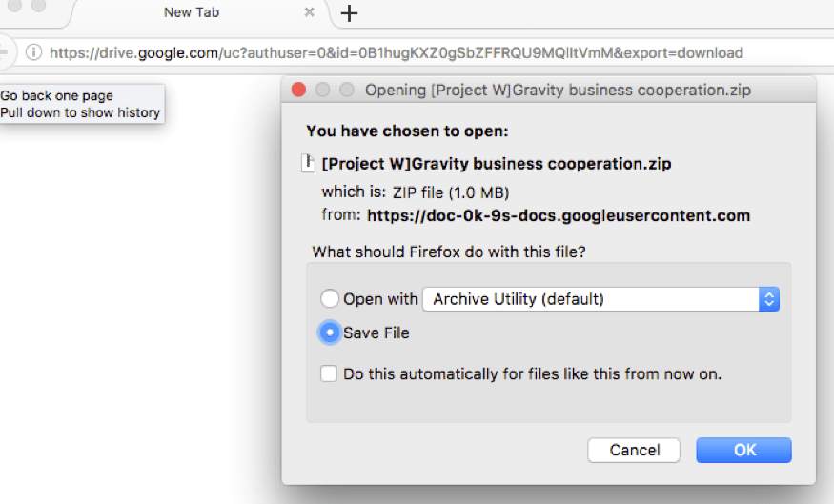This screenshot has width=834, height=504.
Task: Close the Opening file dialog with red button
Action: click(x=298, y=91)
